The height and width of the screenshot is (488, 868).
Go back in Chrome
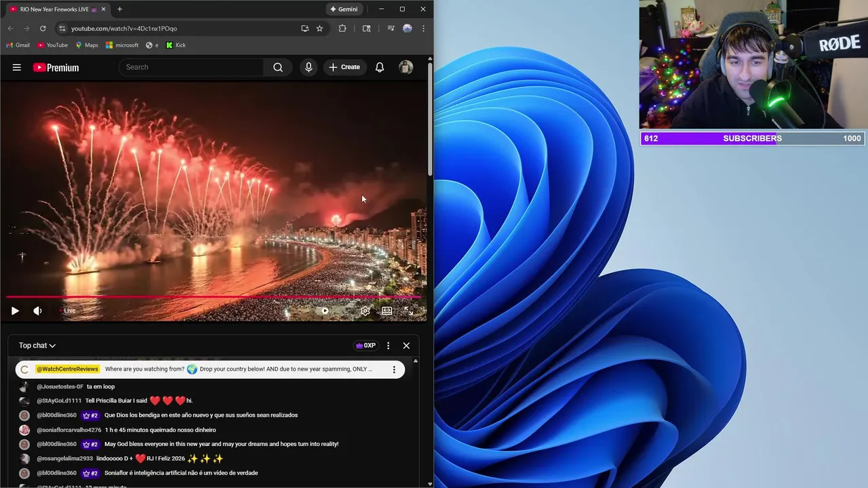click(10, 28)
